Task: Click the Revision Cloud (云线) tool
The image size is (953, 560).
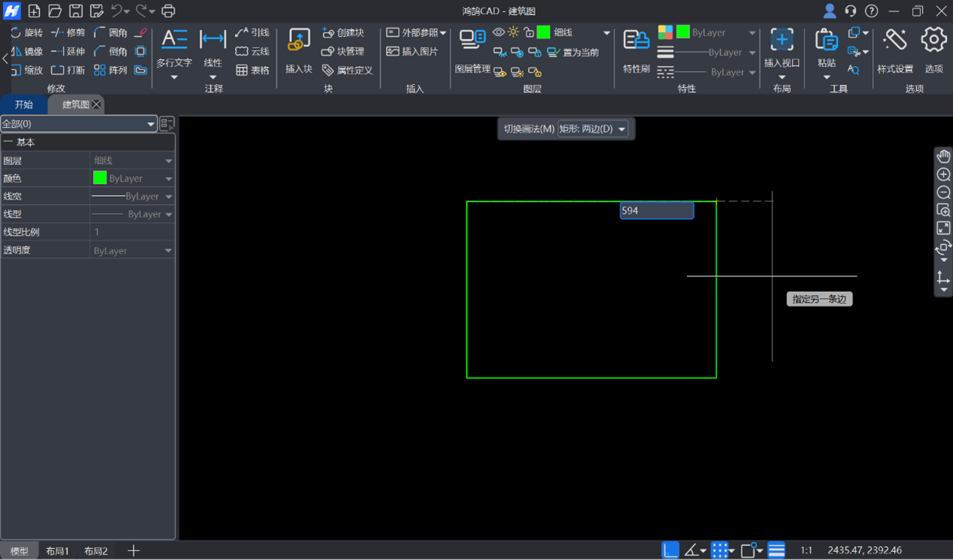Action: 252,52
